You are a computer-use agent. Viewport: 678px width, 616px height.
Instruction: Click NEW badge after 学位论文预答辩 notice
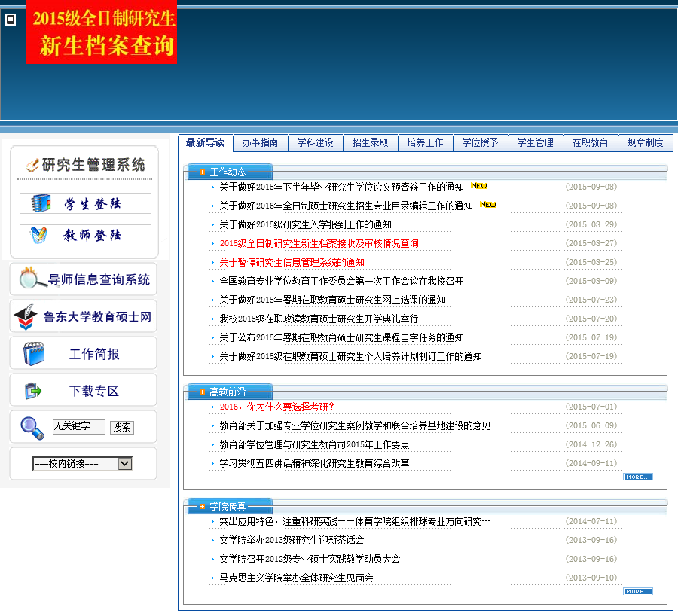point(479,186)
